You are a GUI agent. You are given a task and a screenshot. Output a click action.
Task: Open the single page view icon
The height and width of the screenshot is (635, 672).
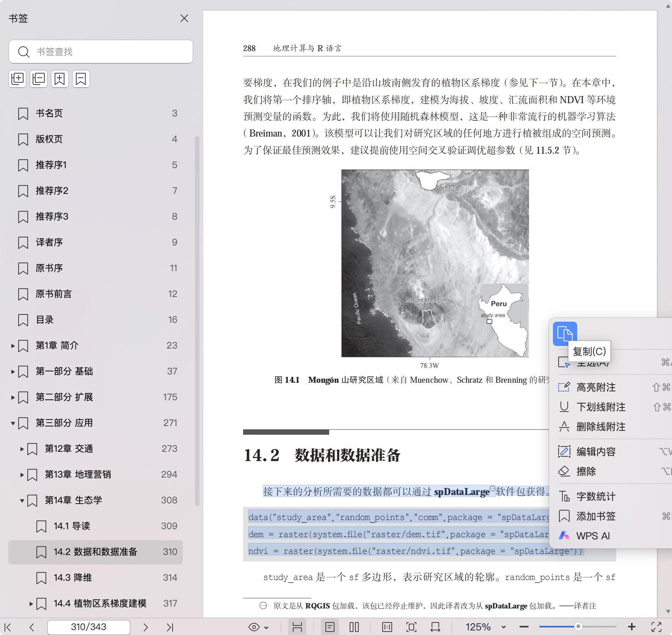tap(330, 627)
